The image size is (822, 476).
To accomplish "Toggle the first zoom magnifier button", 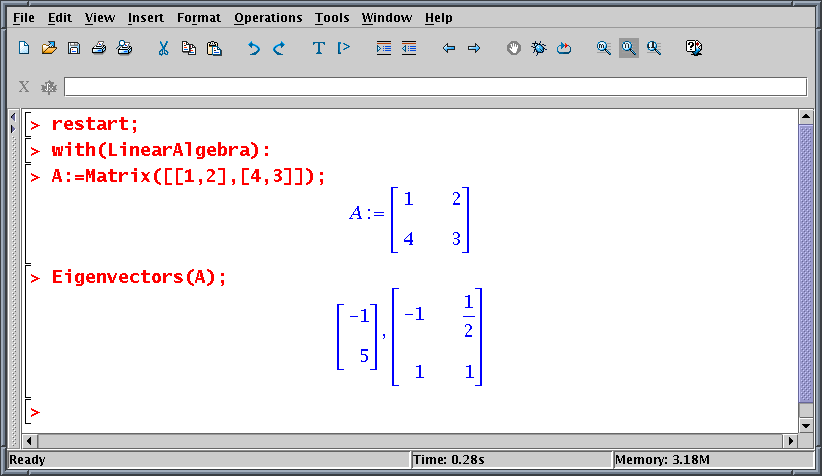I will coord(604,48).
